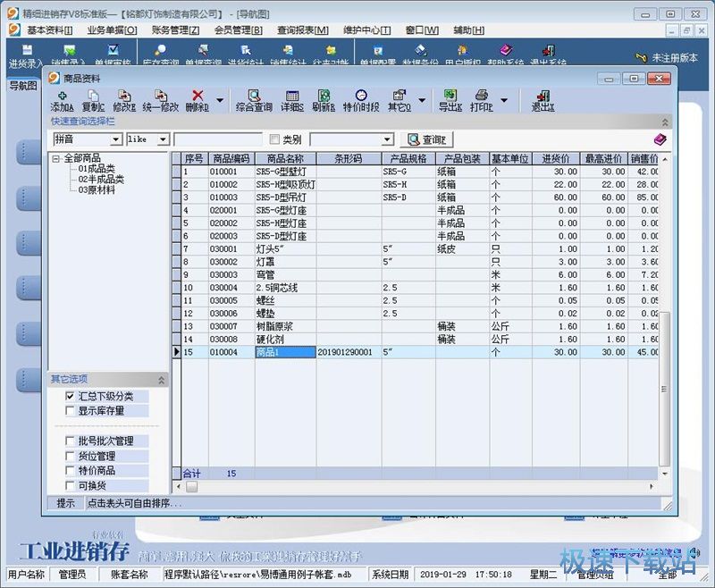
Task: Open the 拼音 search field dropdown
Action: coord(117,139)
